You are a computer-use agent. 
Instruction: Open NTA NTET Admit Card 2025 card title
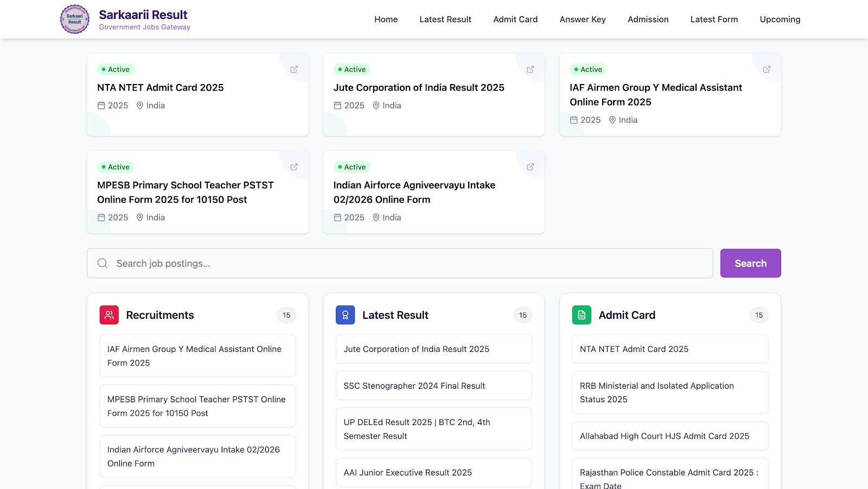coord(161,88)
